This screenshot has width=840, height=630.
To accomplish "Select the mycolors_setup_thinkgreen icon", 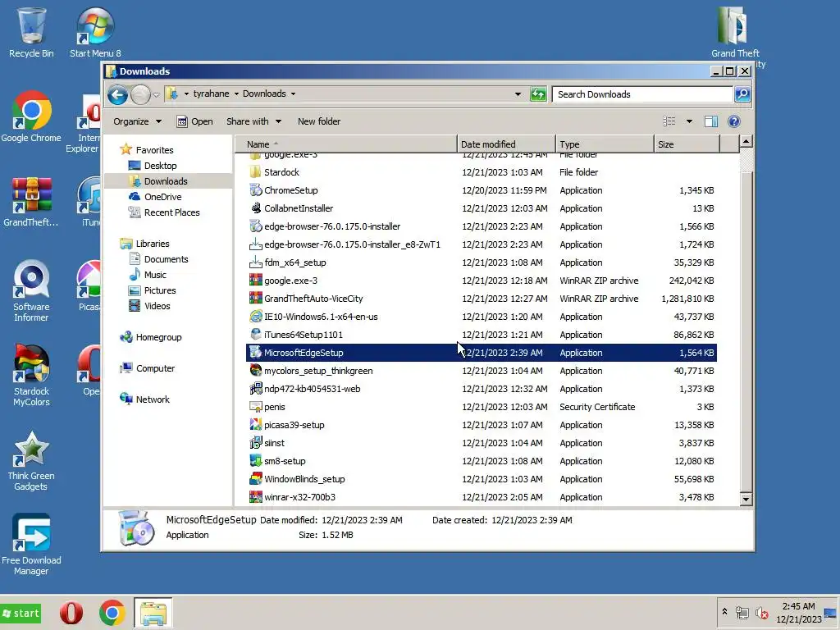I will tap(256, 371).
